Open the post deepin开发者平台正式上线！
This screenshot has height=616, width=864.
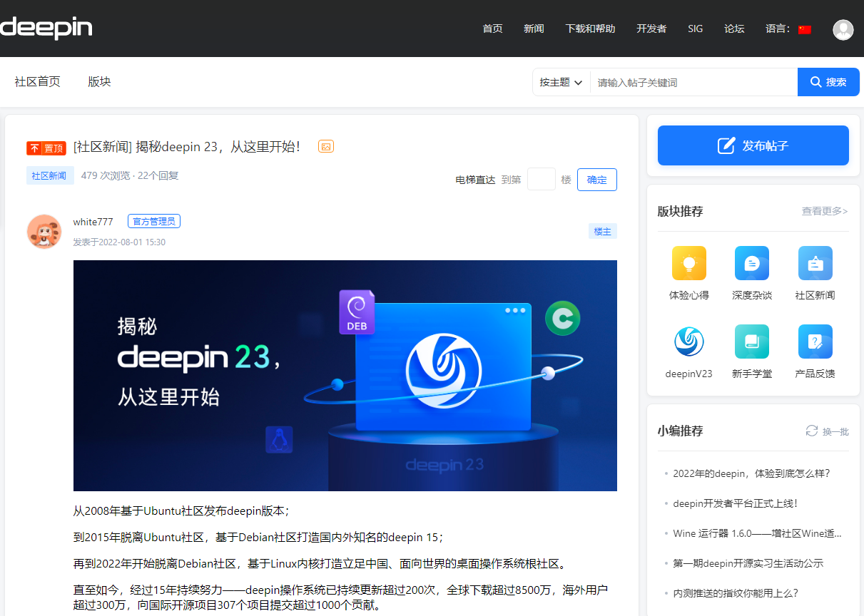(735, 503)
